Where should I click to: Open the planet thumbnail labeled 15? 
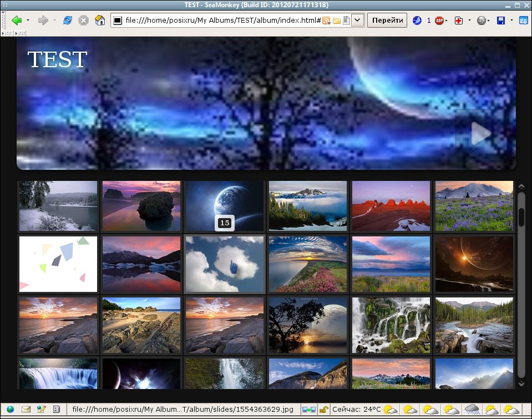coord(225,206)
